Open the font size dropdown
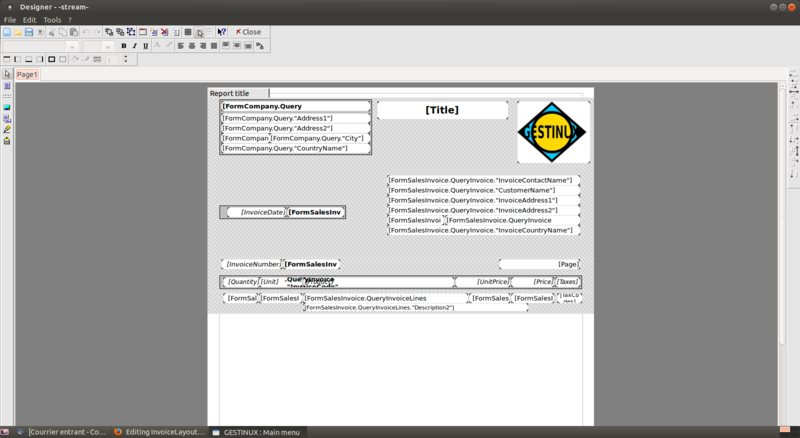This screenshot has height=438, width=800. 108,46
